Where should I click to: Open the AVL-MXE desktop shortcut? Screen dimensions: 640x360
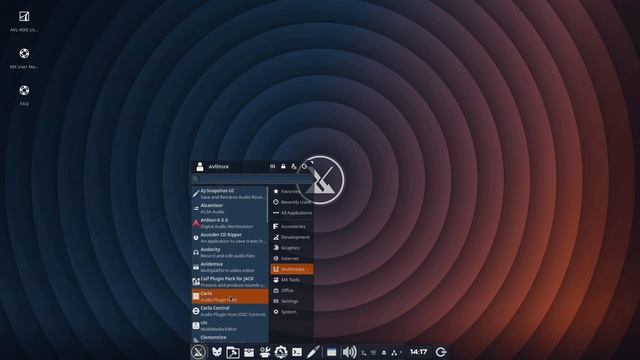tap(24, 21)
